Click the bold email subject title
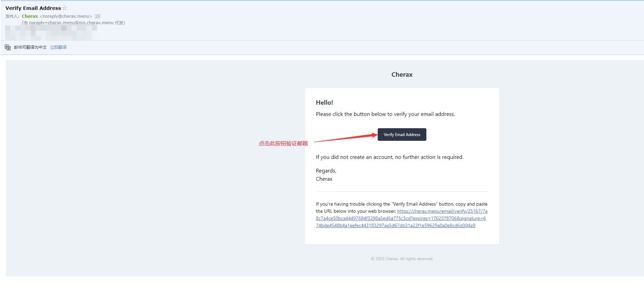The image size is (644, 283). 33,8
